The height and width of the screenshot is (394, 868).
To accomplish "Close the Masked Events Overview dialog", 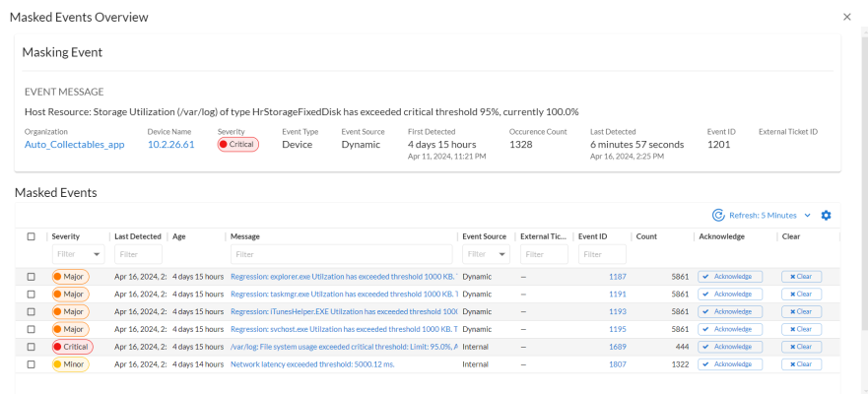I will 847,17.
